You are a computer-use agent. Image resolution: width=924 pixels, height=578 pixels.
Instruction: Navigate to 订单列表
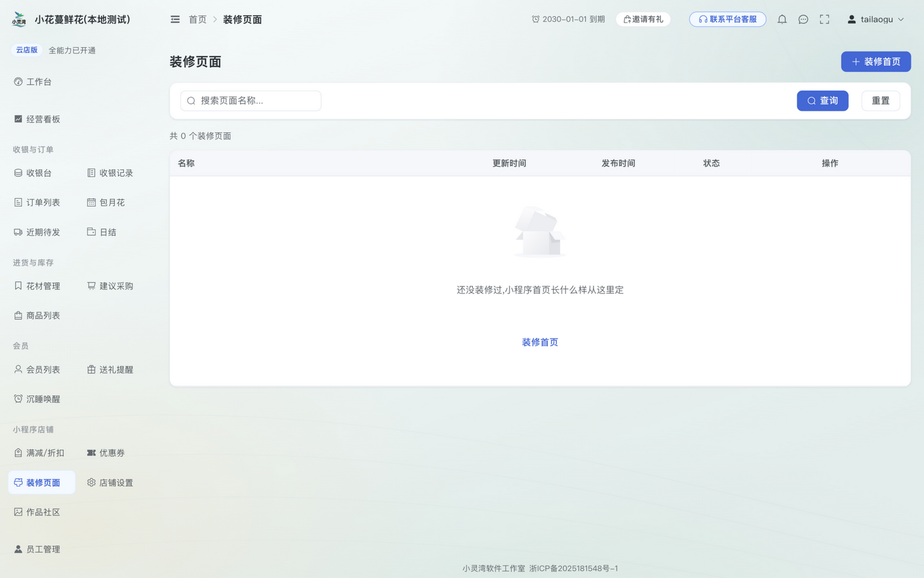coord(42,202)
